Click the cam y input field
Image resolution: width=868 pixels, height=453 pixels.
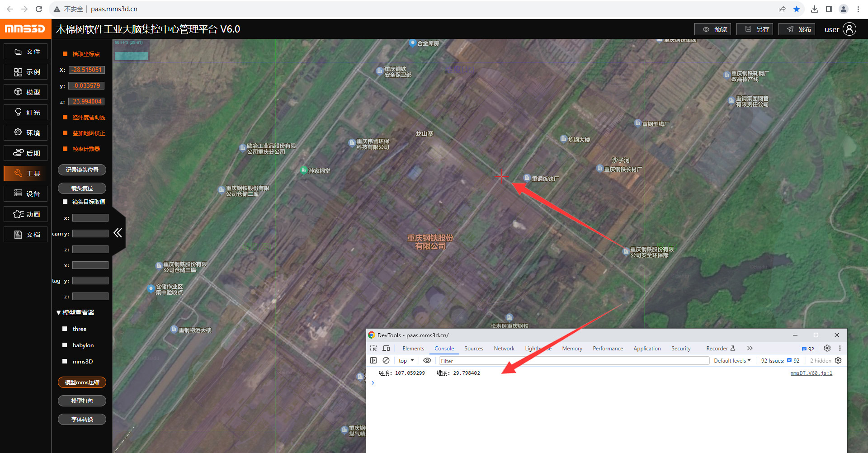tap(90, 234)
